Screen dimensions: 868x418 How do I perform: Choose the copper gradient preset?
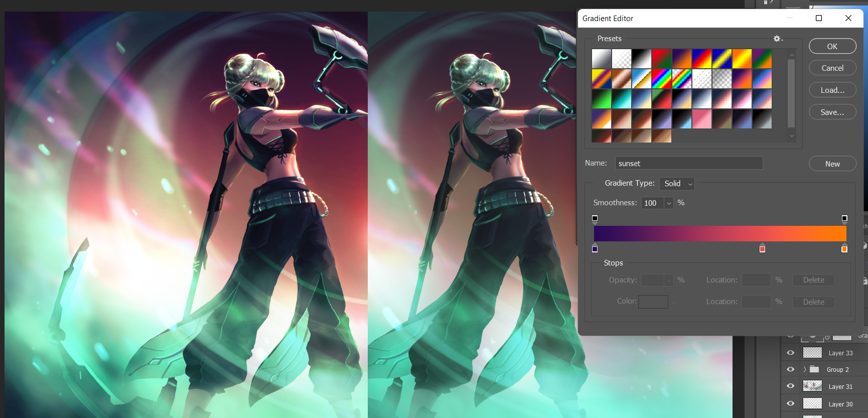click(622, 79)
